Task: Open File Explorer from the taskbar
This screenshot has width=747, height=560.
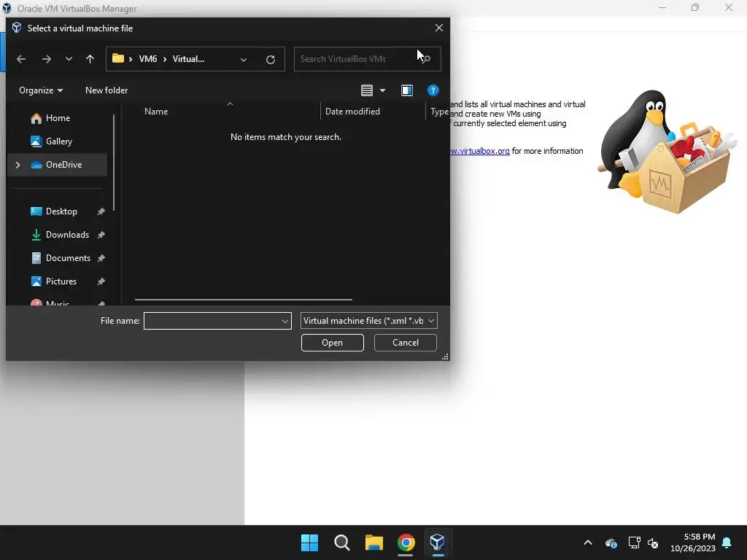Action: tap(374, 542)
